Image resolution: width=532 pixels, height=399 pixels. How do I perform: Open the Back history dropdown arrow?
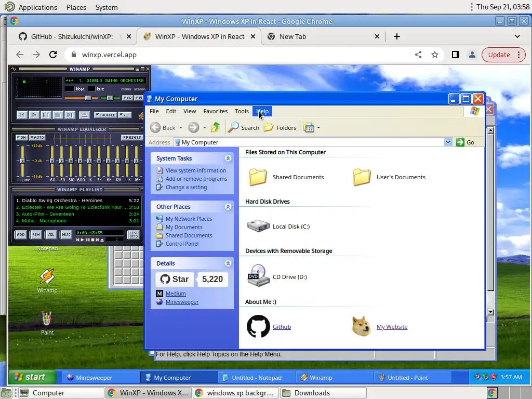coord(181,128)
